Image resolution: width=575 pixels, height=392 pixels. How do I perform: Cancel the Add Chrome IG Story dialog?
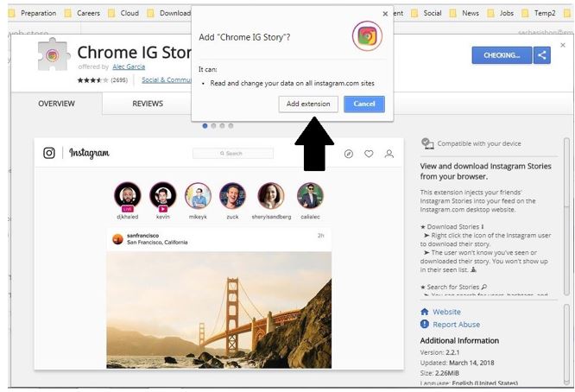point(364,104)
